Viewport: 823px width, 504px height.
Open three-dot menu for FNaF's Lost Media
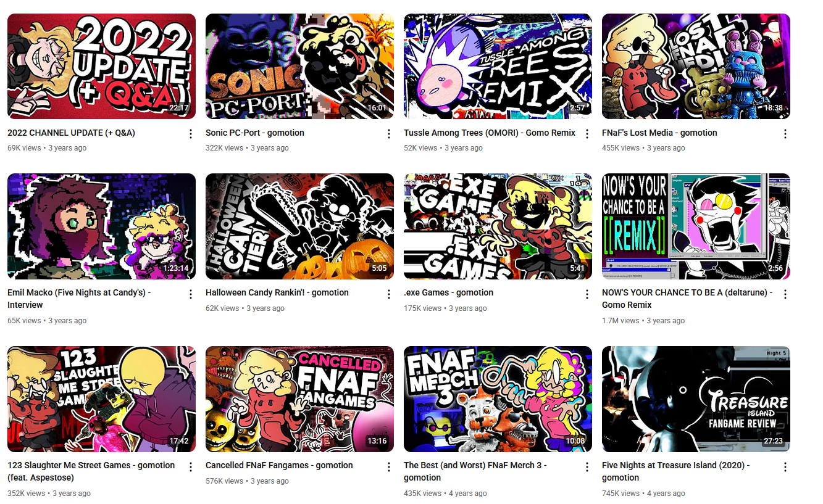tap(785, 134)
